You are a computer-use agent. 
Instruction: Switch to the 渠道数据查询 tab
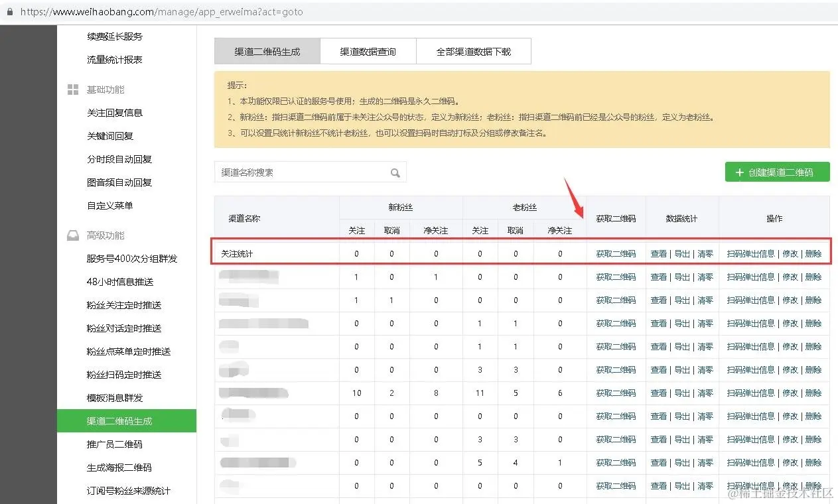(368, 51)
